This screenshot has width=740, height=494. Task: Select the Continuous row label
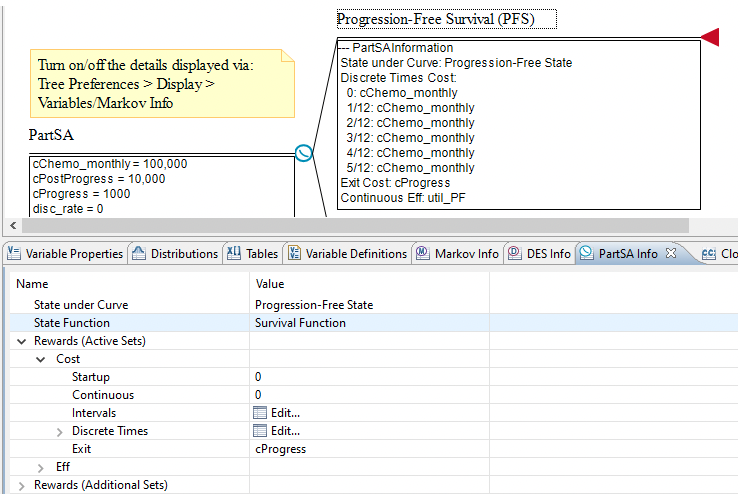coord(103,395)
